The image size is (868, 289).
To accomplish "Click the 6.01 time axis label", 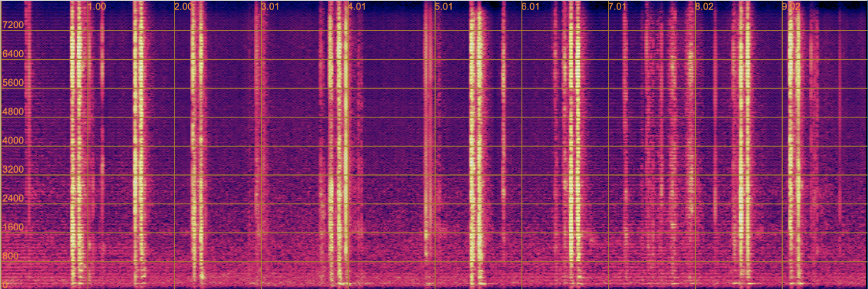I will point(531,7).
